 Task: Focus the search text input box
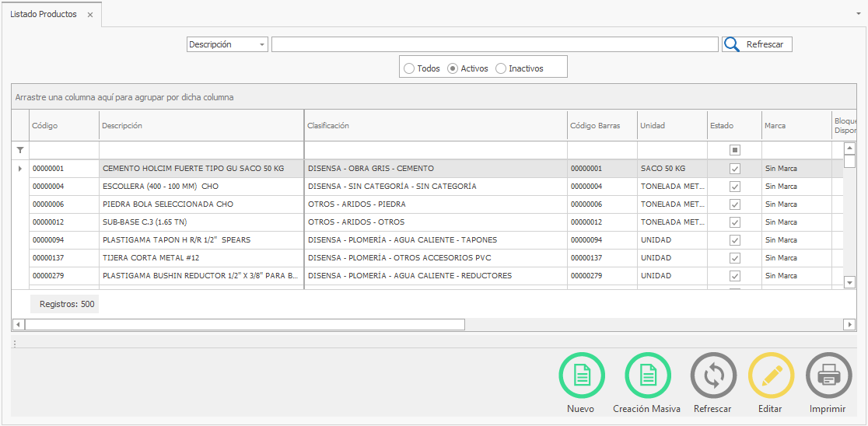[495, 44]
